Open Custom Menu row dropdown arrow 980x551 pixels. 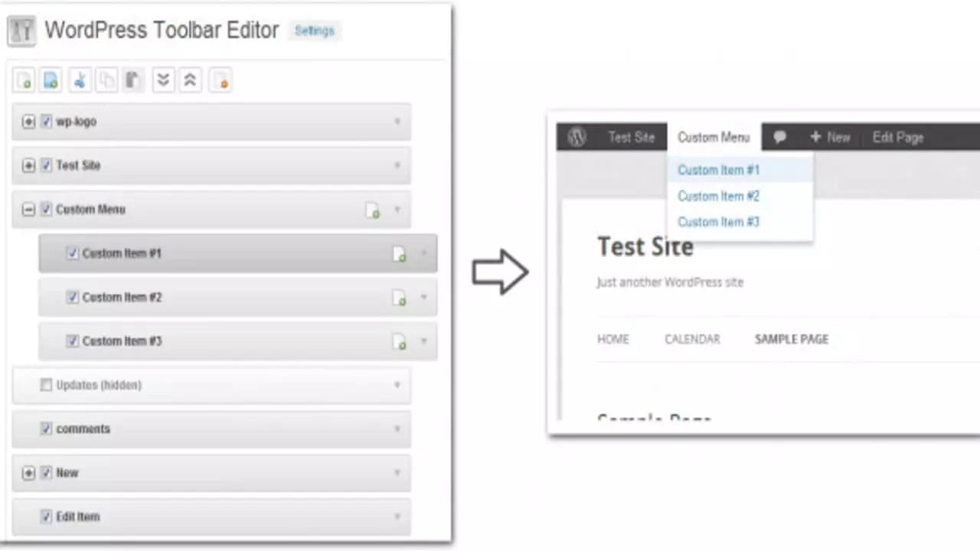coord(397,209)
